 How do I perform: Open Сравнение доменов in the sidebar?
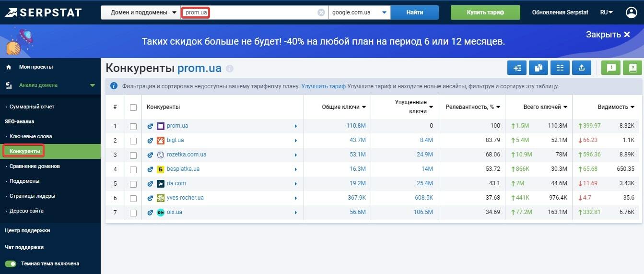pyautogui.click(x=35, y=167)
